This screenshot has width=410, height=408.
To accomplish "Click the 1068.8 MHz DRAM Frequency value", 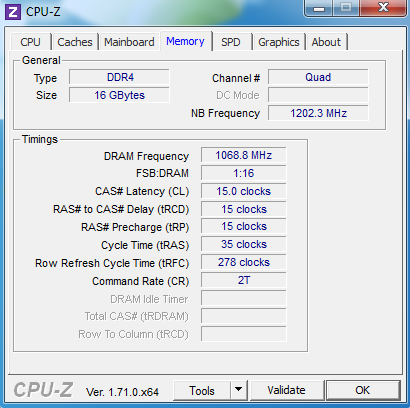I will point(244,155).
